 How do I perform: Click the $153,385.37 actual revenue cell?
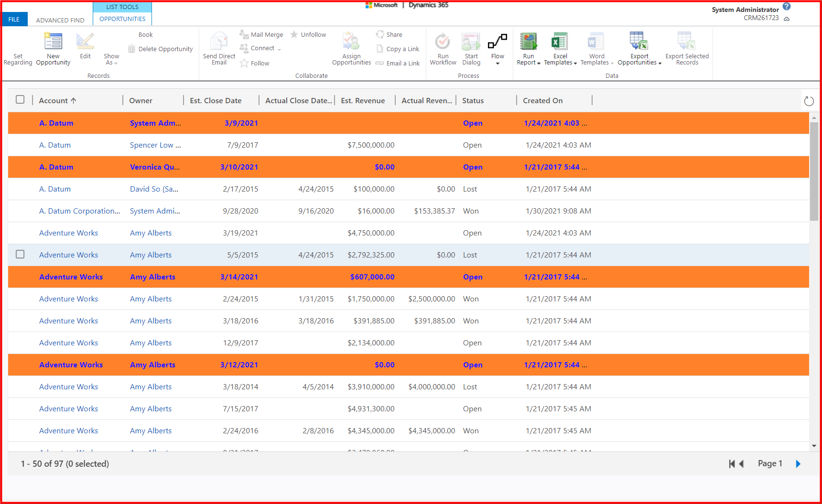coord(434,211)
